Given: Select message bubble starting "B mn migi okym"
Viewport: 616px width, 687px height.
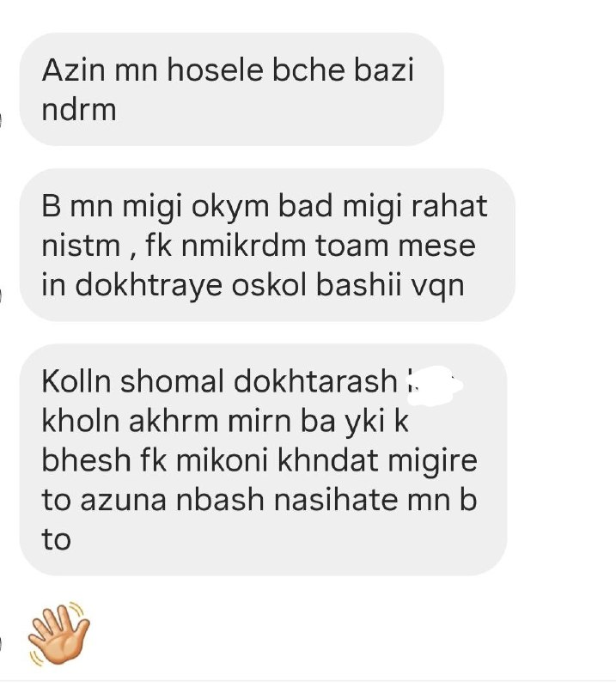Looking at the screenshot, I should [267, 245].
